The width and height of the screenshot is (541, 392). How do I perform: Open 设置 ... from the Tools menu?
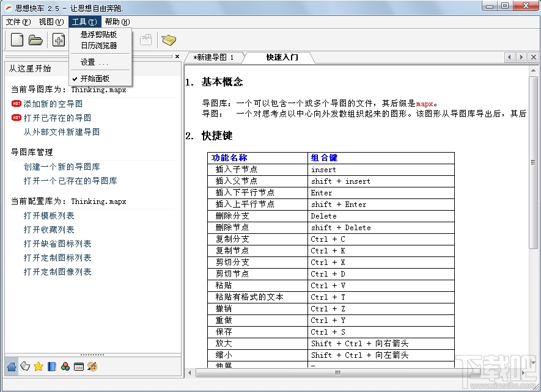click(x=100, y=62)
